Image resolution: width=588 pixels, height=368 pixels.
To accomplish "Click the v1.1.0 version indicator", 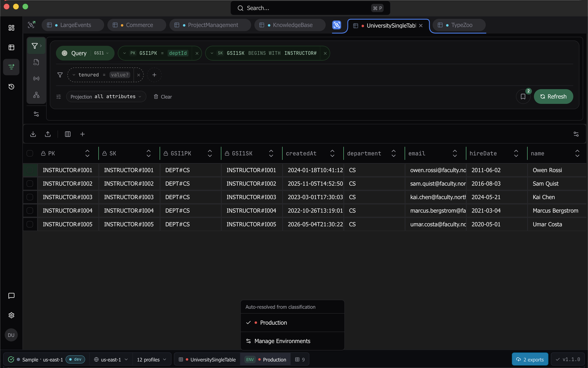I will [568, 359].
